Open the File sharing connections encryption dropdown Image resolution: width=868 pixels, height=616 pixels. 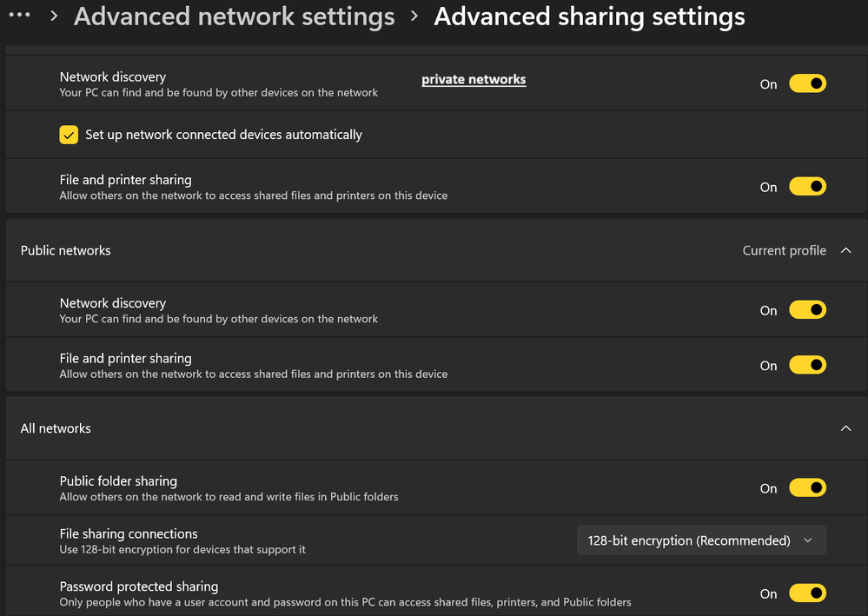tap(701, 540)
